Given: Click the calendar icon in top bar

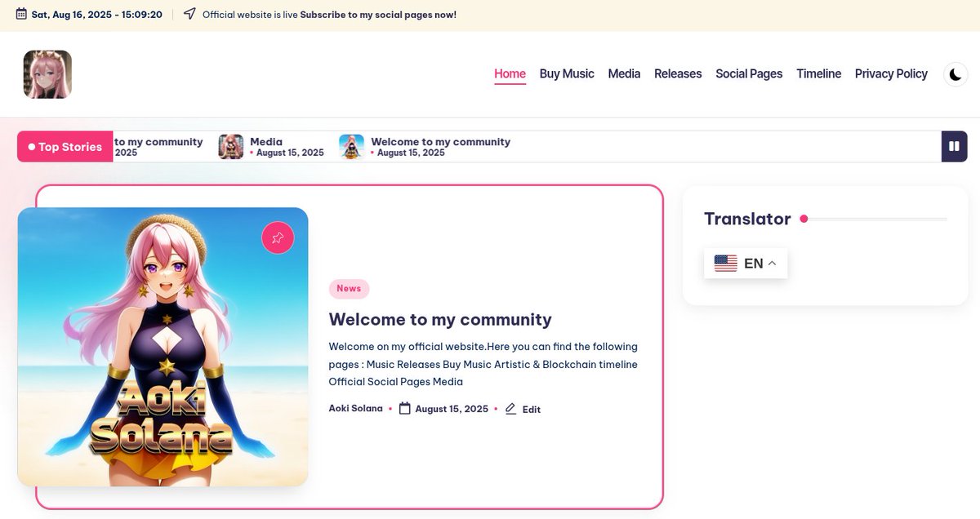Looking at the screenshot, I should coord(21,14).
